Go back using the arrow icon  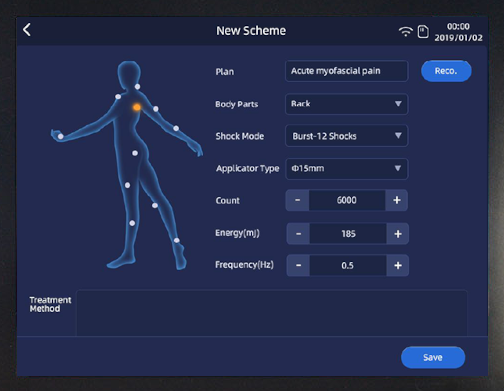tap(27, 30)
